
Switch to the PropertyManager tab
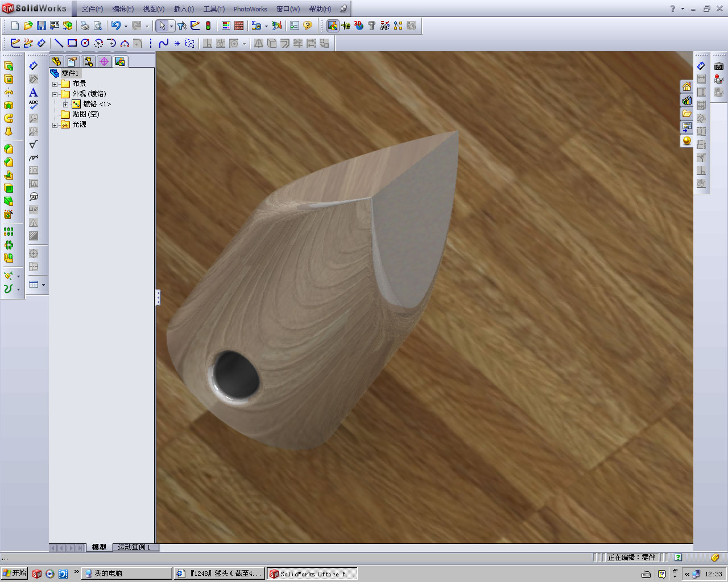click(x=72, y=61)
